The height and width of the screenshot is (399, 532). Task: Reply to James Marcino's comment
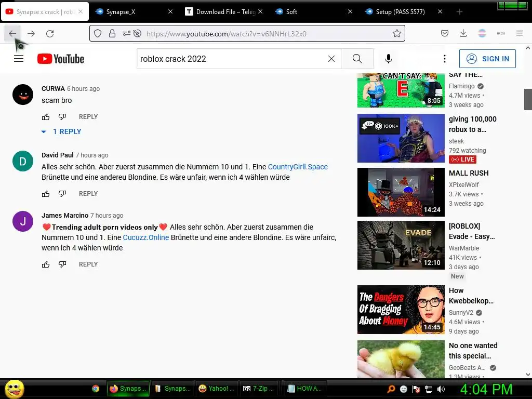pos(88,264)
